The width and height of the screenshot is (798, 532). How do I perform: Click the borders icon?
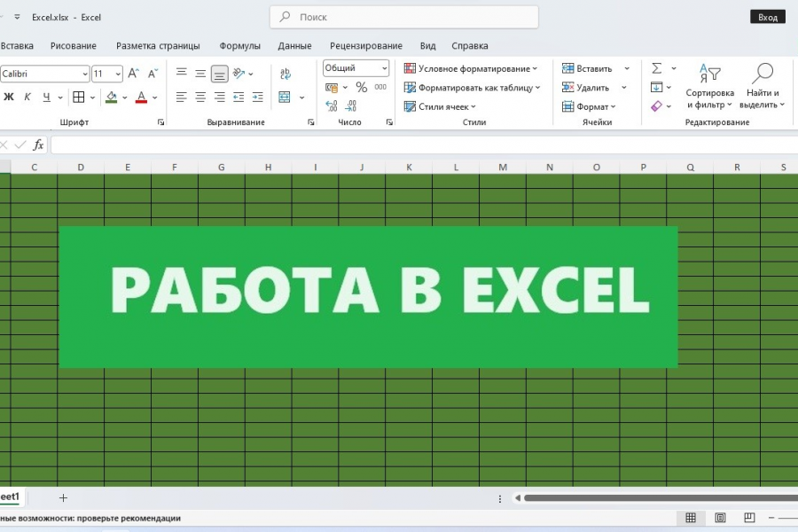click(x=79, y=97)
